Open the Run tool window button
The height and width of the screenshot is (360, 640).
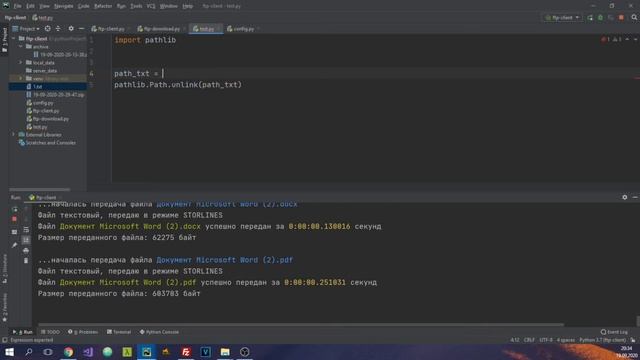pyautogui.click(x=22, y=332)
